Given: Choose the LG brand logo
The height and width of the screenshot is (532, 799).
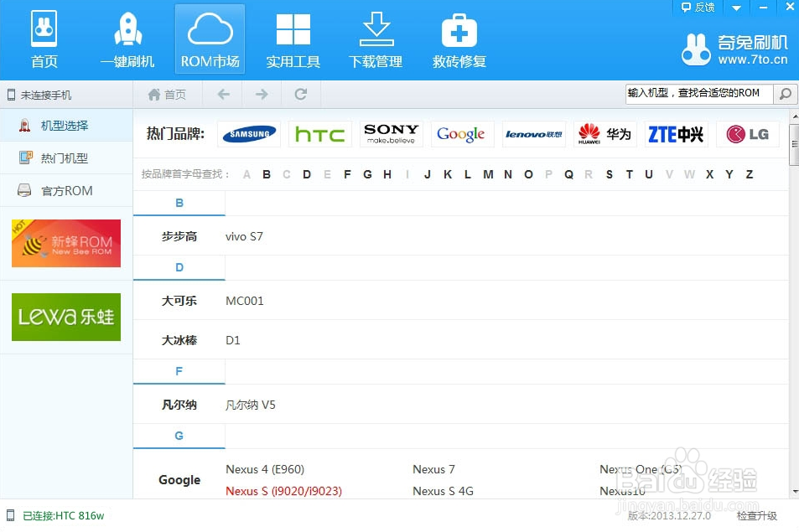Looking at the screenshot, I should pos(748,134).
